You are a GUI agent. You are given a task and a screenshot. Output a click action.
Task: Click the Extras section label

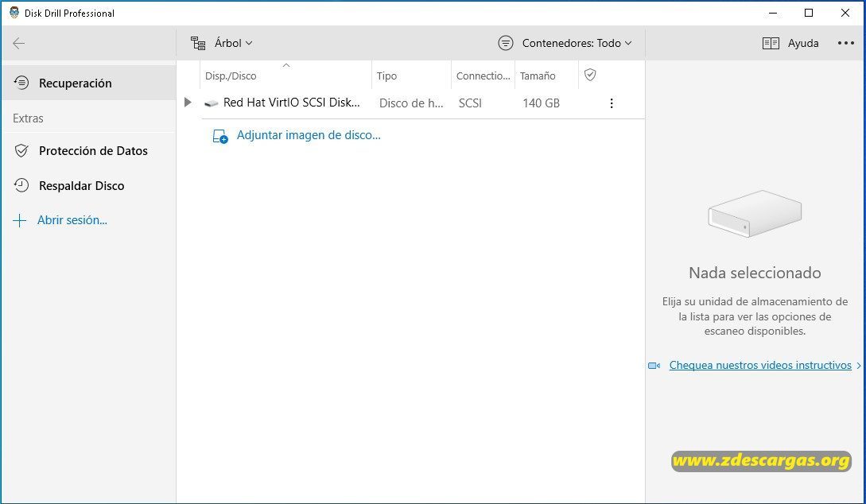click(28, 118)
